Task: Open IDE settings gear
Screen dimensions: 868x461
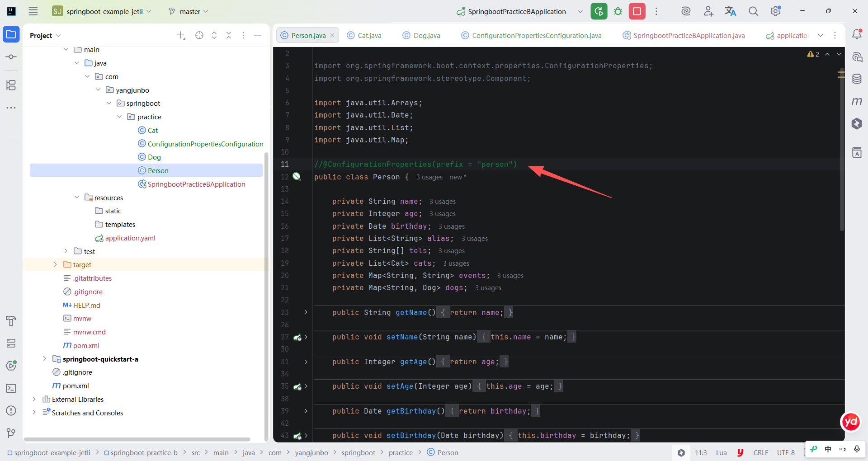Action: [x=776, y=11]
